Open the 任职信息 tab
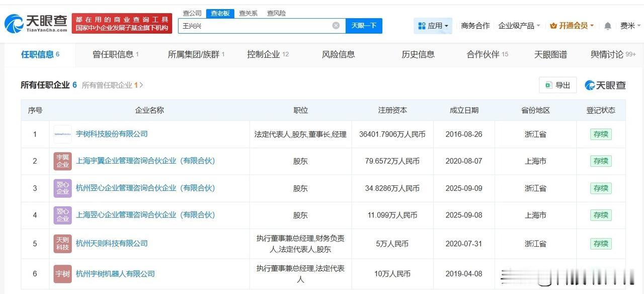Screen dimensions: 644x294 click(40, 54)
